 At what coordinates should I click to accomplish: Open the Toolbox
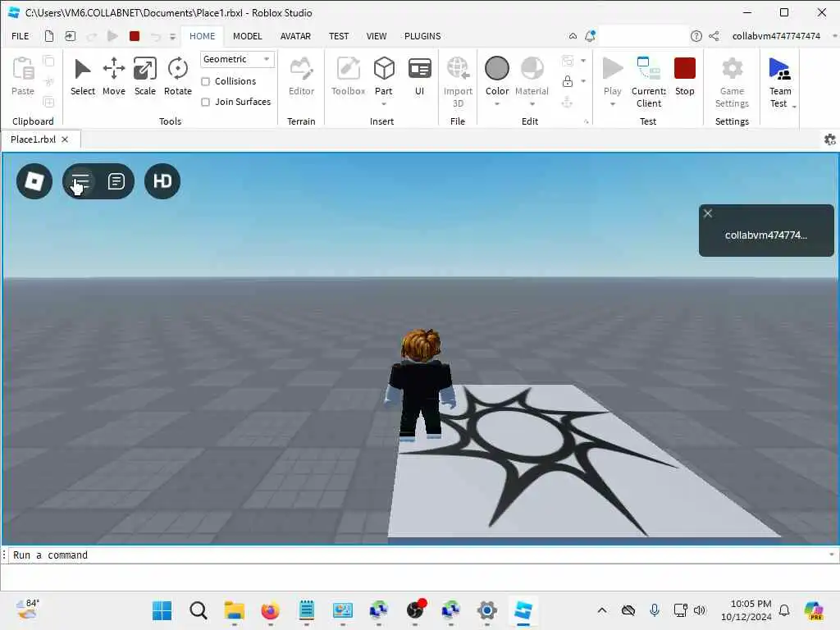(x=348, y=76)
